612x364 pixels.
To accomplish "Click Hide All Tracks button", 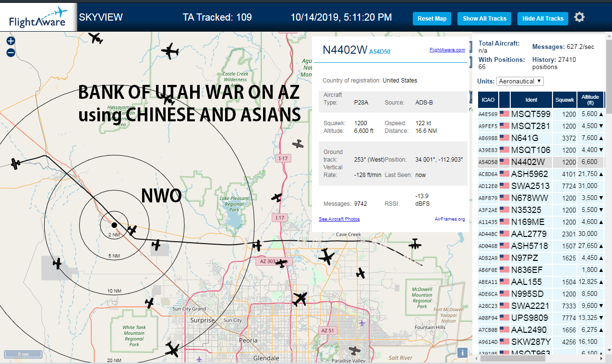I will (x=543, y=19).
